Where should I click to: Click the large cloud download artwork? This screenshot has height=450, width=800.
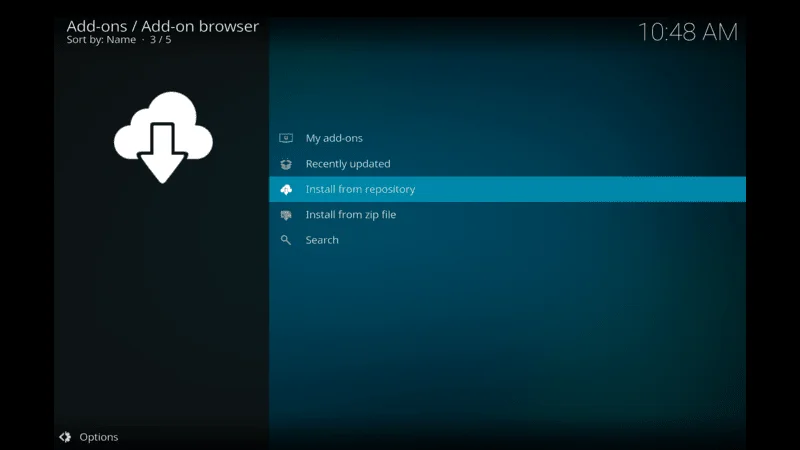tap(163, 137)
